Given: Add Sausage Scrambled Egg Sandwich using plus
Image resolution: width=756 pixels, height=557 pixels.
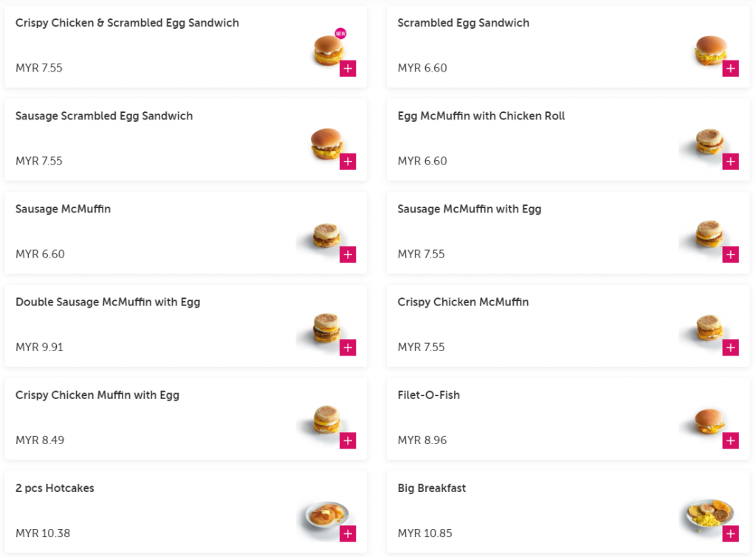Looking at the screenshot, I should (348, 162).
